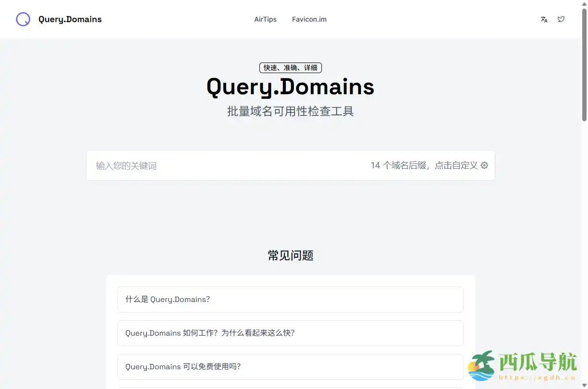Screen dimensions: 588x389
Task: Click the keyword input field 输入您的关键词
Action: click(192, 165)
